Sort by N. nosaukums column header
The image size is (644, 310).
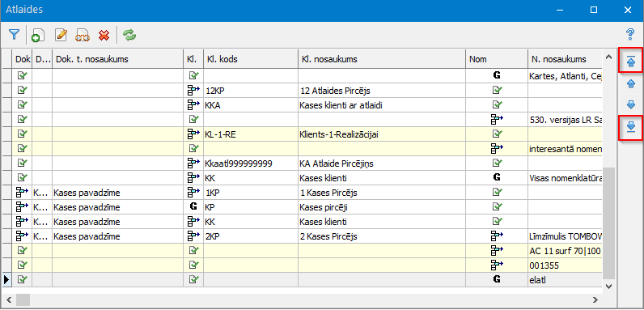(565, 59)
